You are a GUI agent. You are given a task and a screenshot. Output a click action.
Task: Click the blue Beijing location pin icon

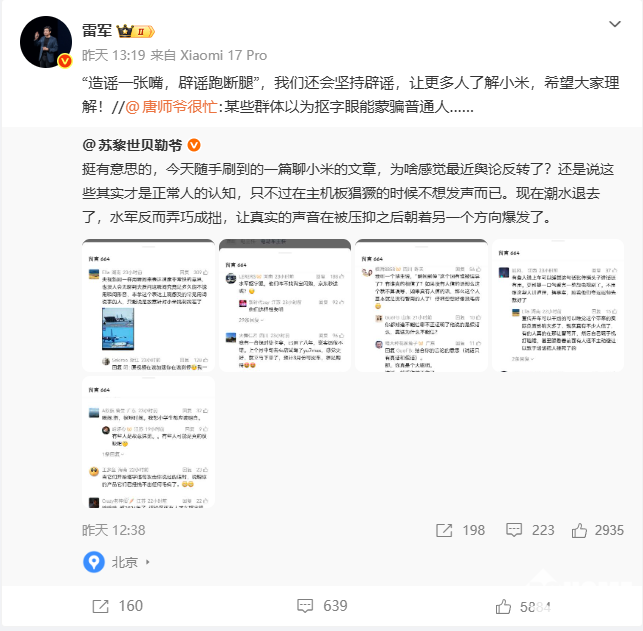pyautogui.click(x=94, y=562)
